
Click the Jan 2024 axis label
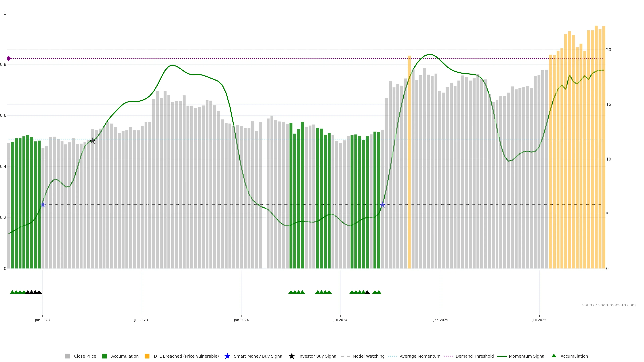pos(241,320)
